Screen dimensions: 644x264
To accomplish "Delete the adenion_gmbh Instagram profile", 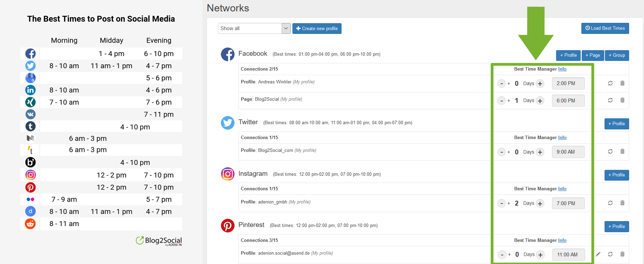I will [623, 203].
